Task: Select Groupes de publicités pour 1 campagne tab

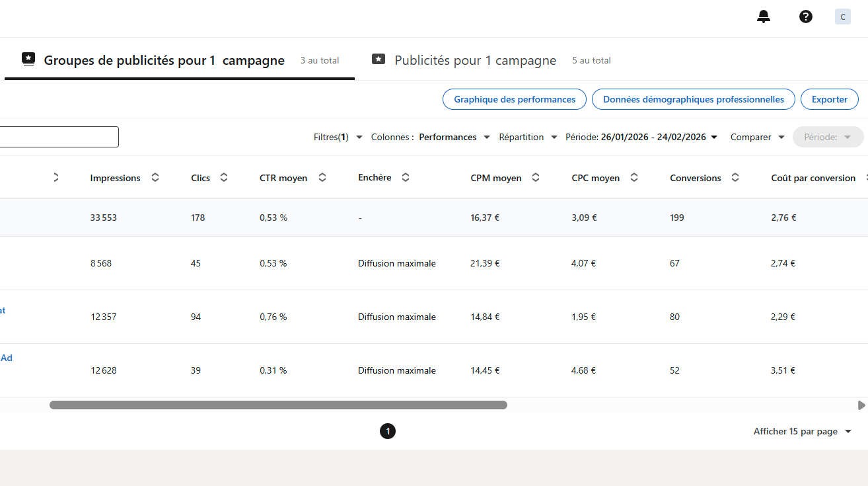Action: point(164,61)
